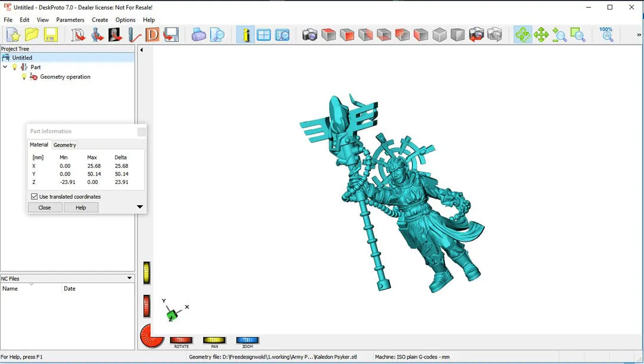The width and height of the screenshot is (644, 364).
Task: Click the Help button in Part Information
Action: (81, 208)
